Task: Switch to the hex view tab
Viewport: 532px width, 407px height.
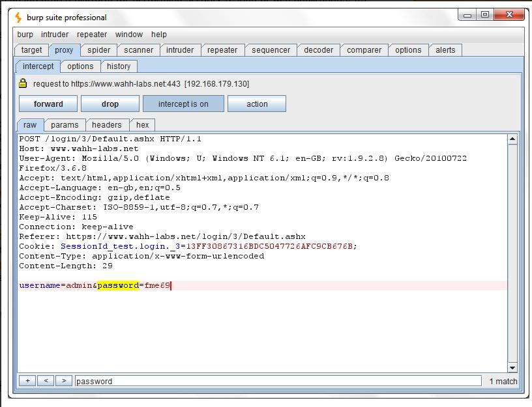Action: [x=143, y=125]
